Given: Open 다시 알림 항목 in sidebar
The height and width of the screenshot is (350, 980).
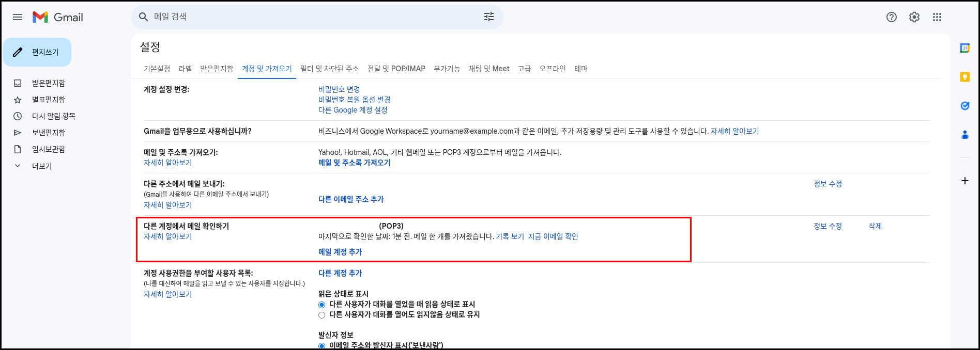Looking at the screenshot, I should 54,116.
